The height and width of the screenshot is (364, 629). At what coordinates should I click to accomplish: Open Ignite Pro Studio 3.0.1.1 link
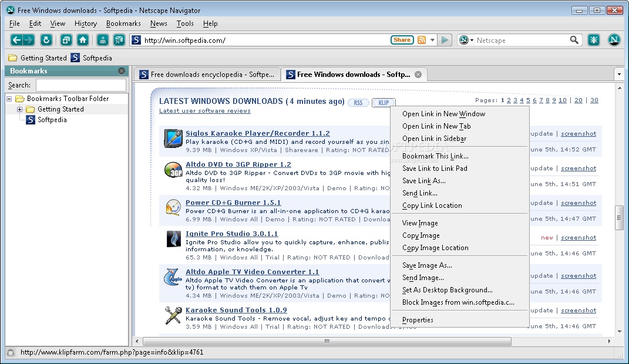(231, 234)
